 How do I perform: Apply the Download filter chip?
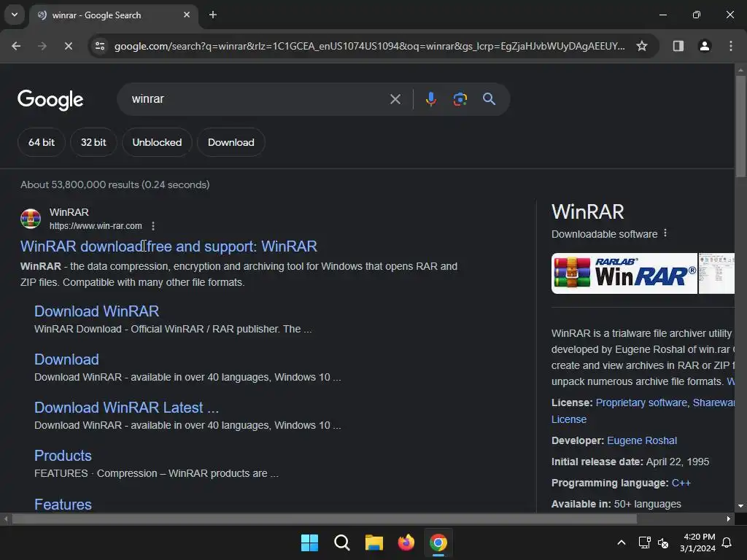[x=231, y=142]
